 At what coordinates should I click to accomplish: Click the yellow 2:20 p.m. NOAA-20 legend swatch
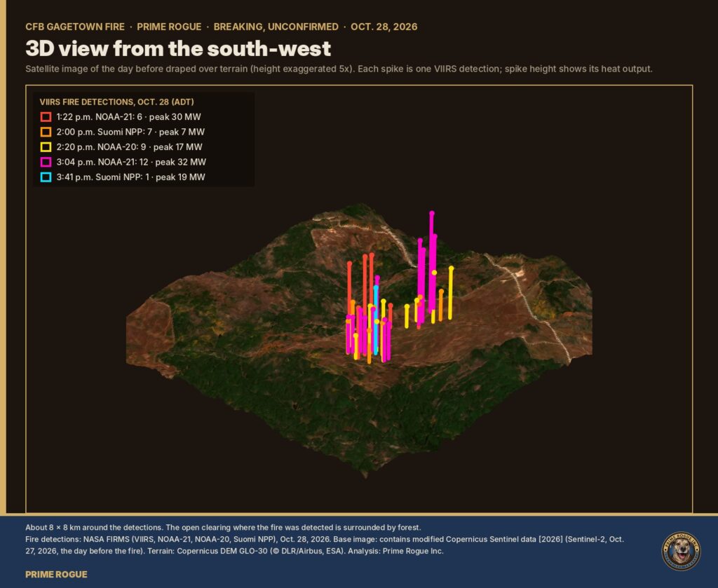tap(46, 147)
